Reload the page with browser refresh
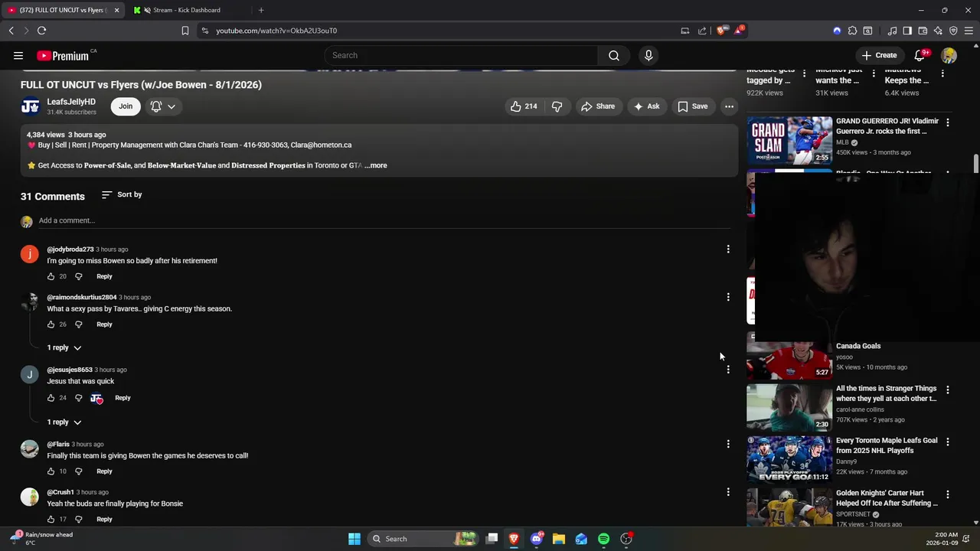This screenshot has width=980, height=551. (x=41, y=31)
